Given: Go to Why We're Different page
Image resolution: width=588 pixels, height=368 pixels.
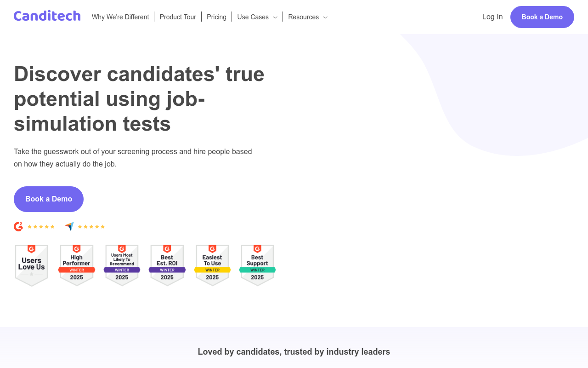Looking at the screenshot, I should [120, 17].
